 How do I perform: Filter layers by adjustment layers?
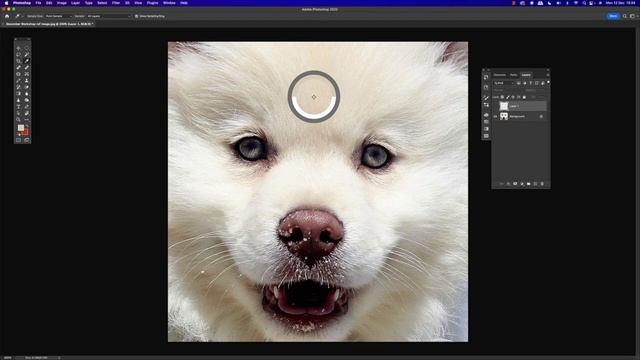[x=524, y=83]
